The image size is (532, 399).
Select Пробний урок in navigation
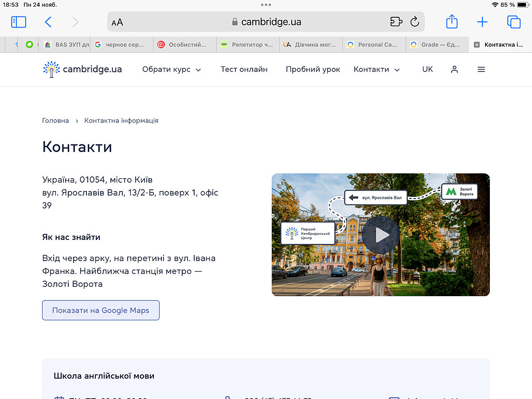(313, 70)
